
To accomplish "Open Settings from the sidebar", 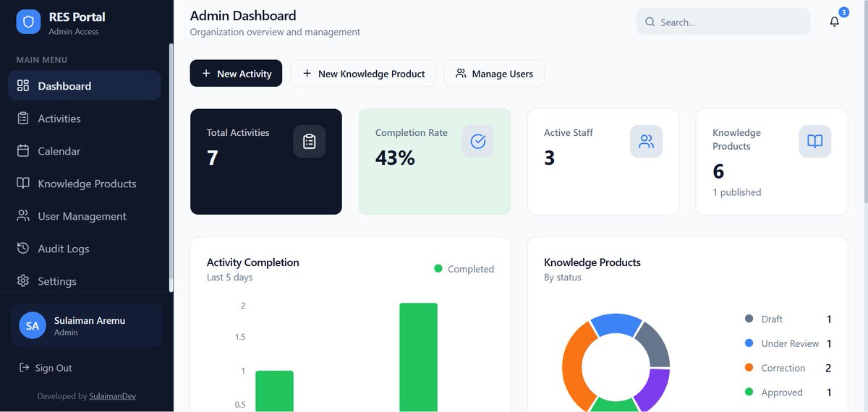I will (85, 280).
